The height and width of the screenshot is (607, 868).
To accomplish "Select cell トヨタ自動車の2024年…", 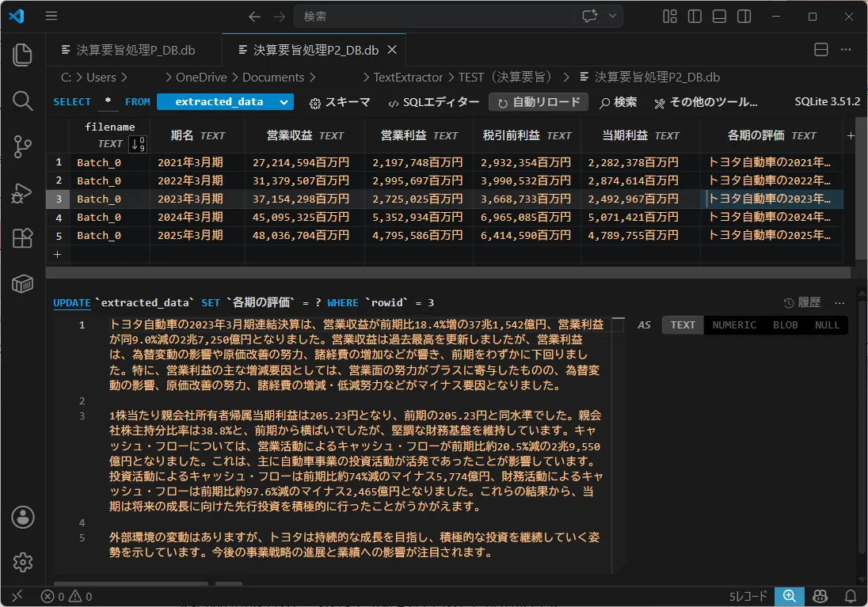I will point(771,217).
